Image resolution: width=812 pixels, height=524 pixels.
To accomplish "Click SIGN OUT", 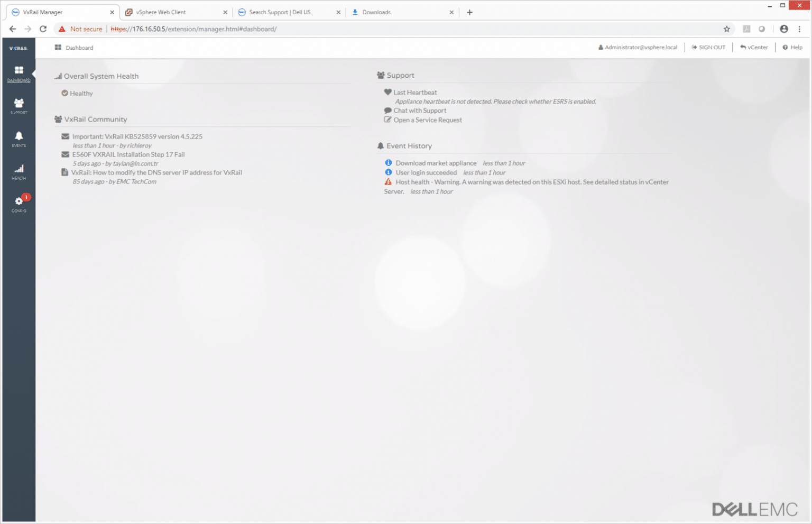I will pyautogui.click(x=708, y=48).
